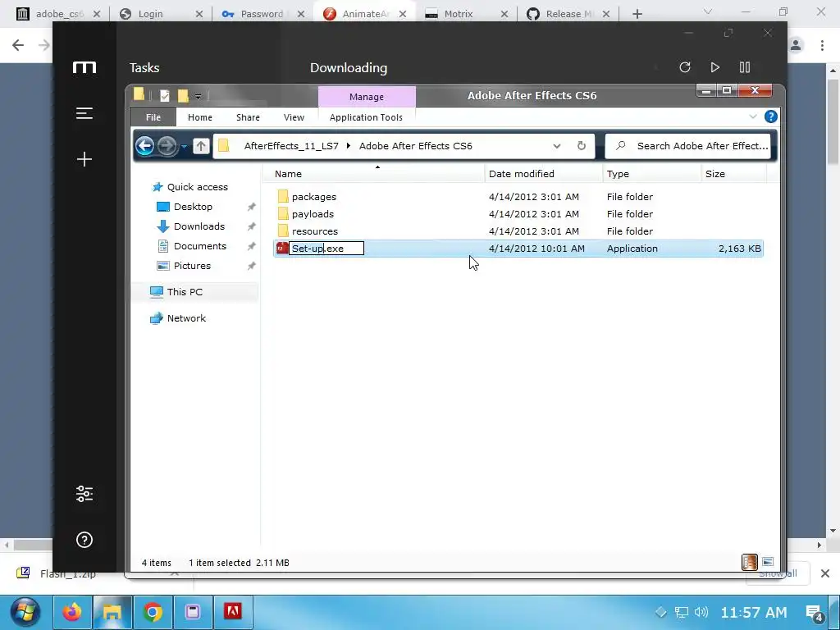Open the notification center icon
840x630 pixels.
coord(815,612)
